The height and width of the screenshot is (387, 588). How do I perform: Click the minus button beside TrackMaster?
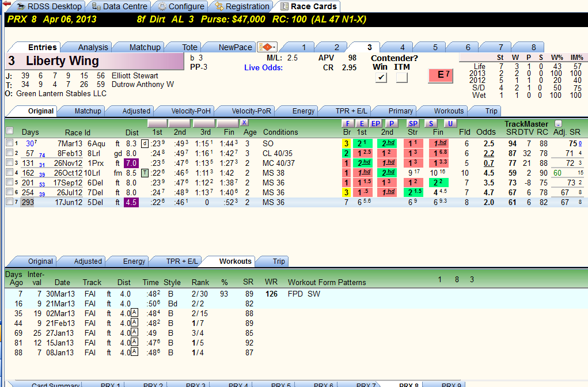tap(559, 124)
